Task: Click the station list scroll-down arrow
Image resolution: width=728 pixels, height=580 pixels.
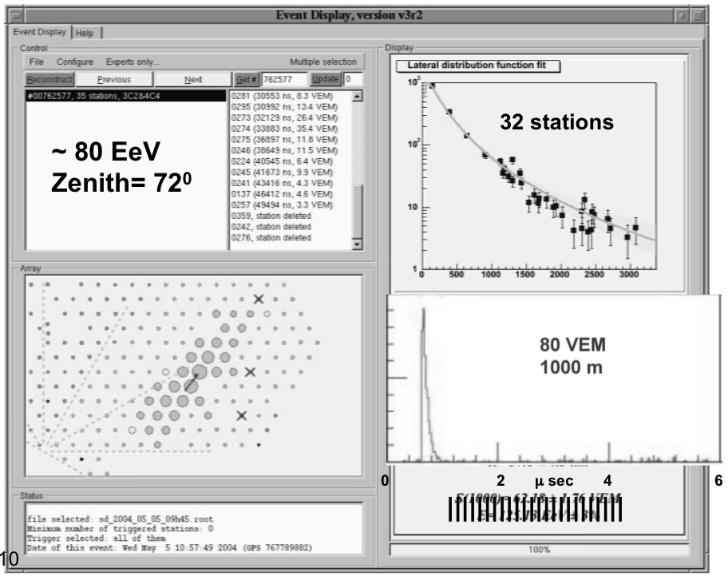Action: [x=357, y=244]
